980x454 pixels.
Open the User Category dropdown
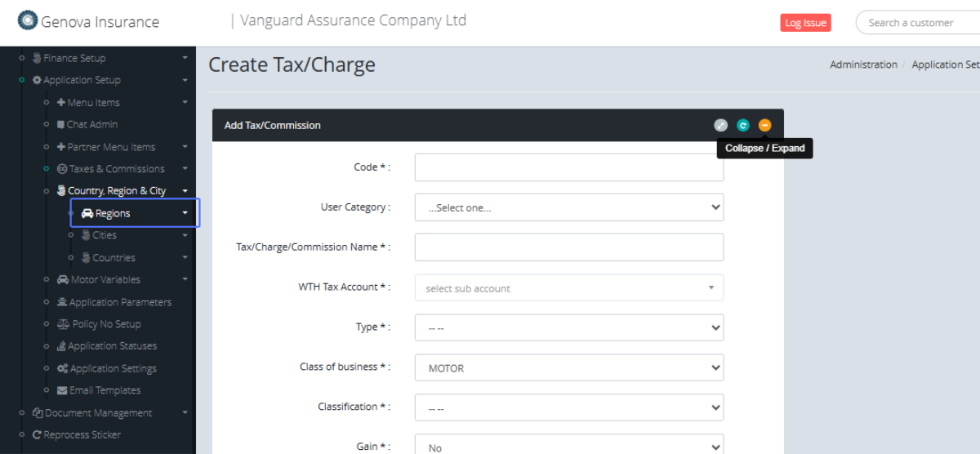click(568, 207)
